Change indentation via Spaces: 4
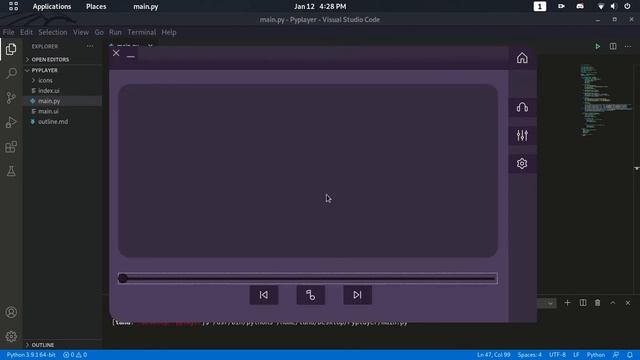640x360 pixels. (529, 355)
